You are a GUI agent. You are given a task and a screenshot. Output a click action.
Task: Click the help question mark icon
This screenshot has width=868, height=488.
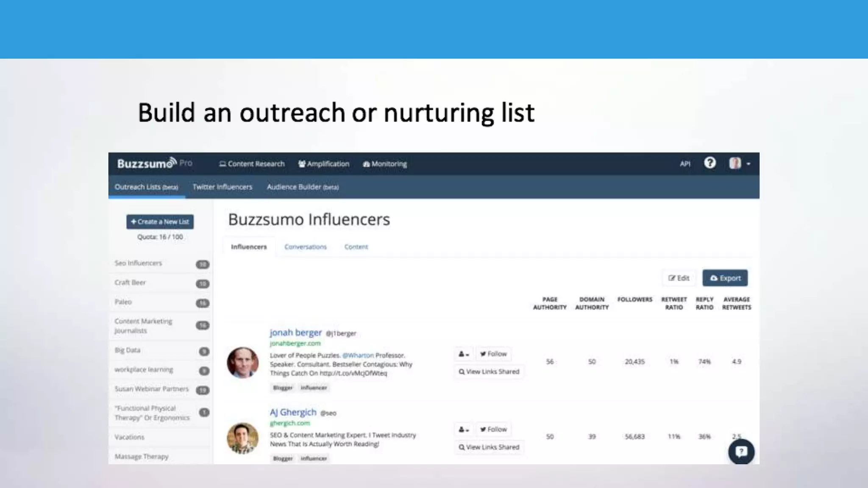710,163
